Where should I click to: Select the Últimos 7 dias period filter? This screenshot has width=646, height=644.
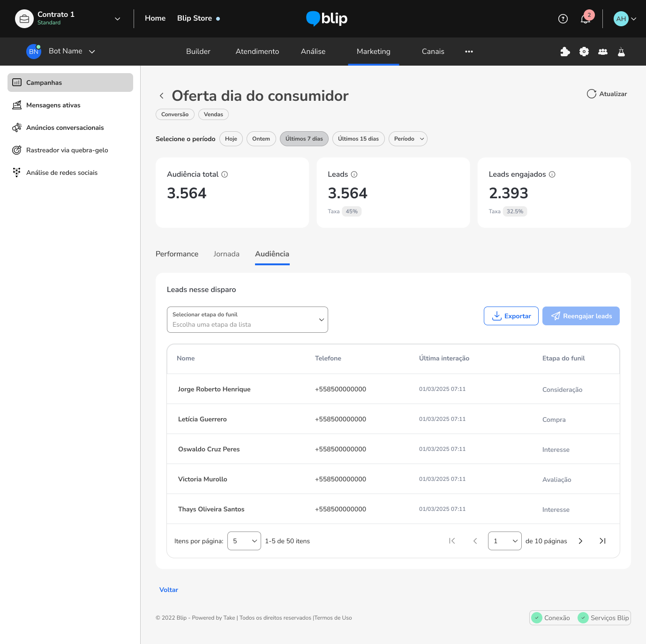click(304, 139)
